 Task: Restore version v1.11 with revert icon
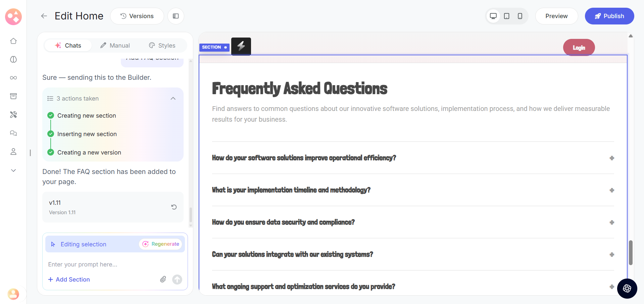174,207
